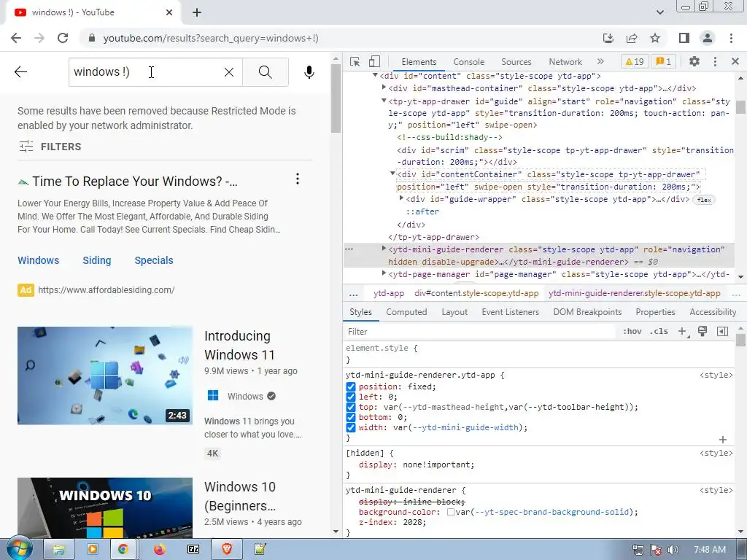Click the YouTube magnifier search button
This screenshot has width=747, height=560.
pos(266,72)
